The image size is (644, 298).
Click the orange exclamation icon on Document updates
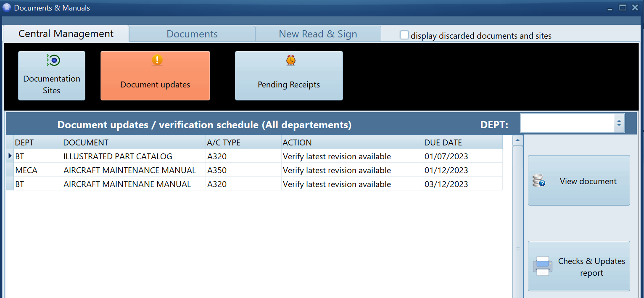tap(157, 60)
